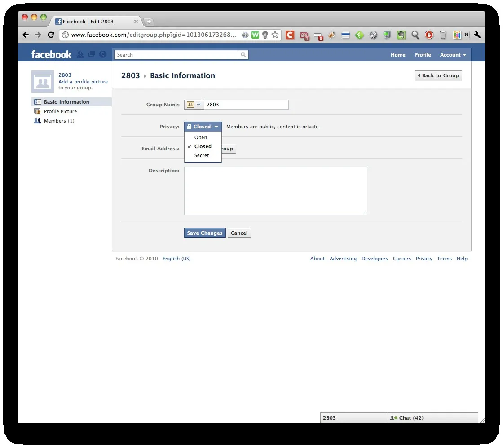
Task: Open the Help footer link
Action: [462, 259]
